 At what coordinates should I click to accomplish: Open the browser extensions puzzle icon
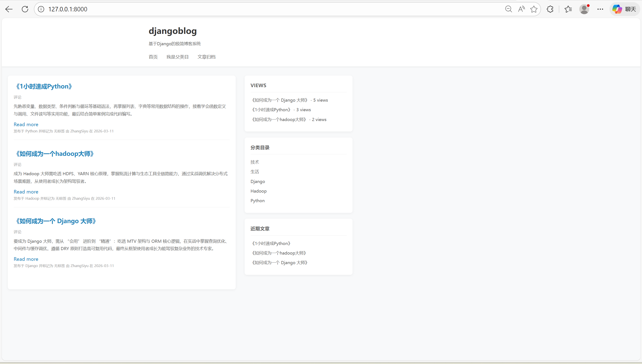(x=550, y=9)
